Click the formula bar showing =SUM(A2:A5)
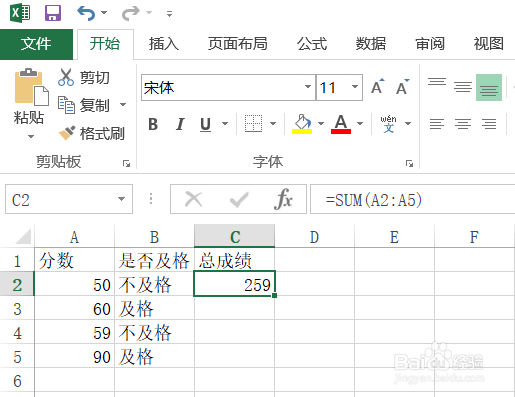The height and width of the screenshot is (397, 515). coord(413,199)
